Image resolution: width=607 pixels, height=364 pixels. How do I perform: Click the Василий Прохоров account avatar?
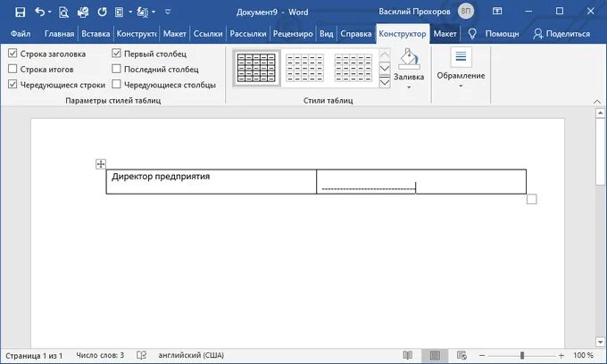pyautogui.click(x=466, y=12)
